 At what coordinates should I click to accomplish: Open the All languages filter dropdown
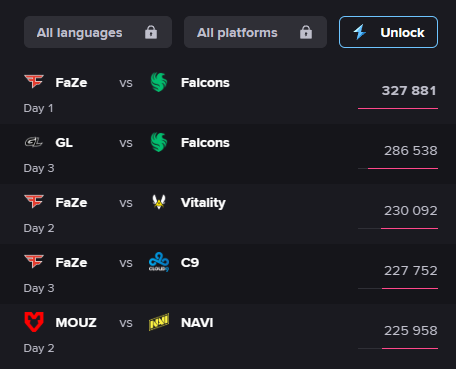(x=98, y=32)
